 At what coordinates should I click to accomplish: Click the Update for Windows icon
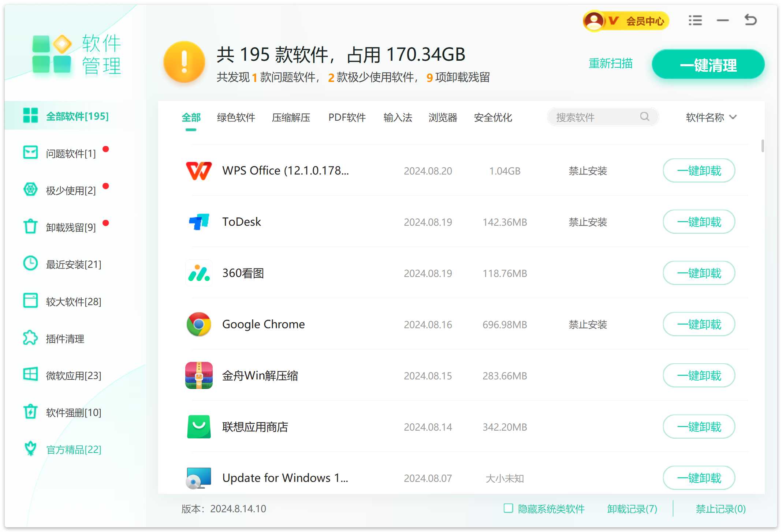click(x=199, y=478)
